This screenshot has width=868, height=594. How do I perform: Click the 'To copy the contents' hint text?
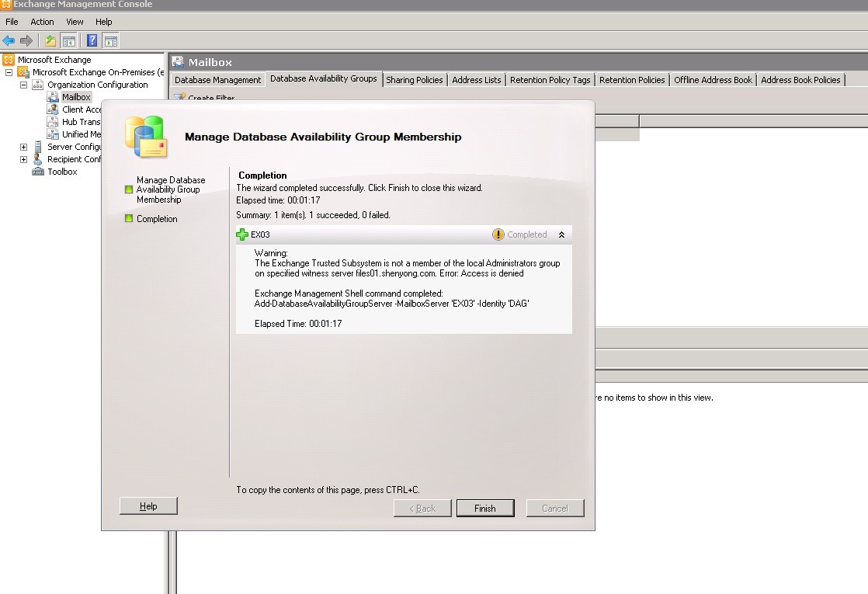pos(328,490)
